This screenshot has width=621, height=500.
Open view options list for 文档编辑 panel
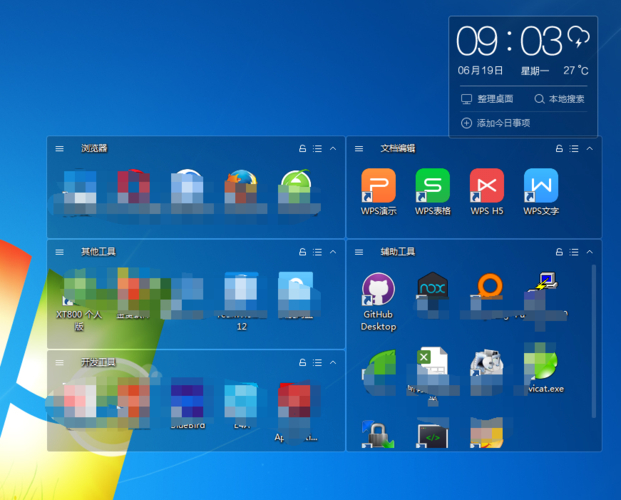tap(574, 149)
